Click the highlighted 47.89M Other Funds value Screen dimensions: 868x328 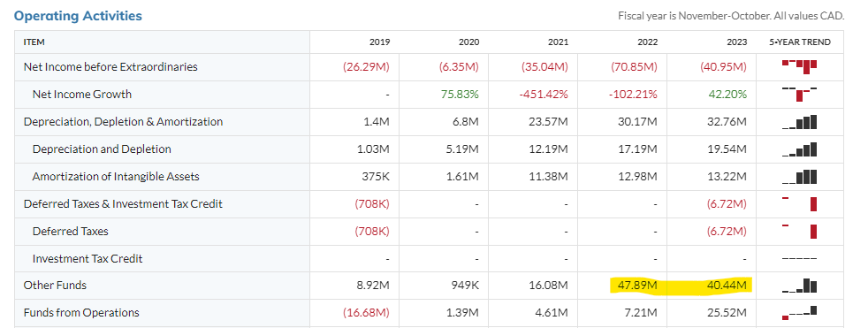(637, 286)
